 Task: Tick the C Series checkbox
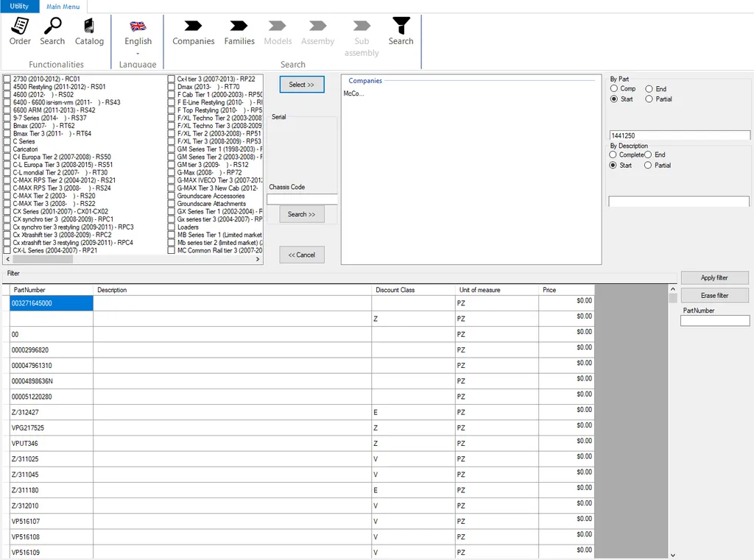click(7, 141)
